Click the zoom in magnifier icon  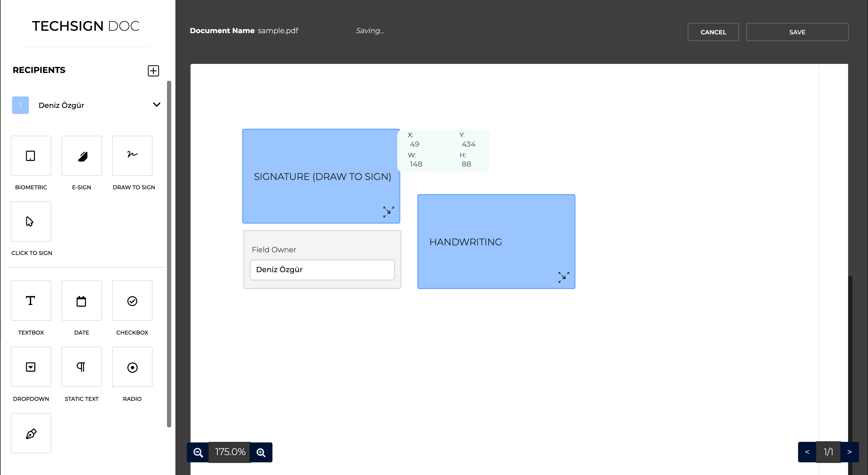pos(261,452)
